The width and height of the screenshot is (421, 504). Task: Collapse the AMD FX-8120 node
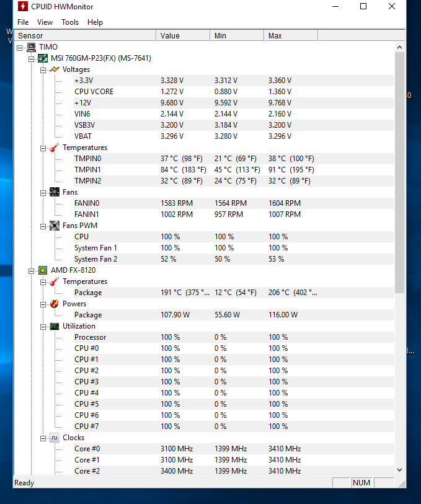tap(31, 272)
